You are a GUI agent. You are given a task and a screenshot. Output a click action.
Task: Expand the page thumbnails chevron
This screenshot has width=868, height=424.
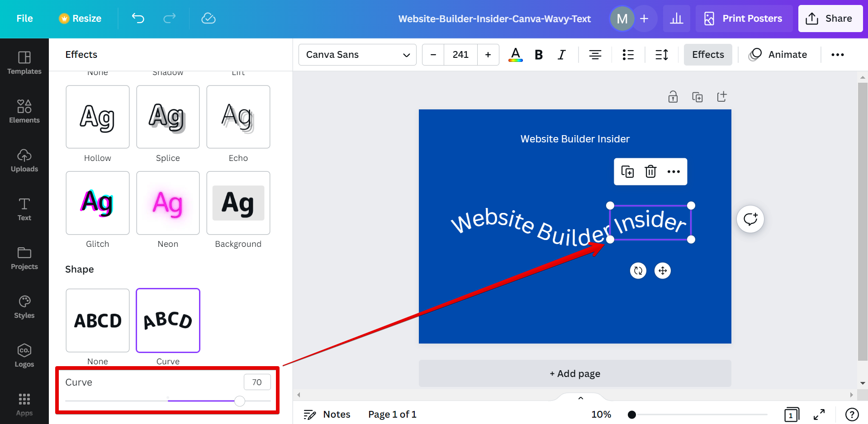click(581, 398)
